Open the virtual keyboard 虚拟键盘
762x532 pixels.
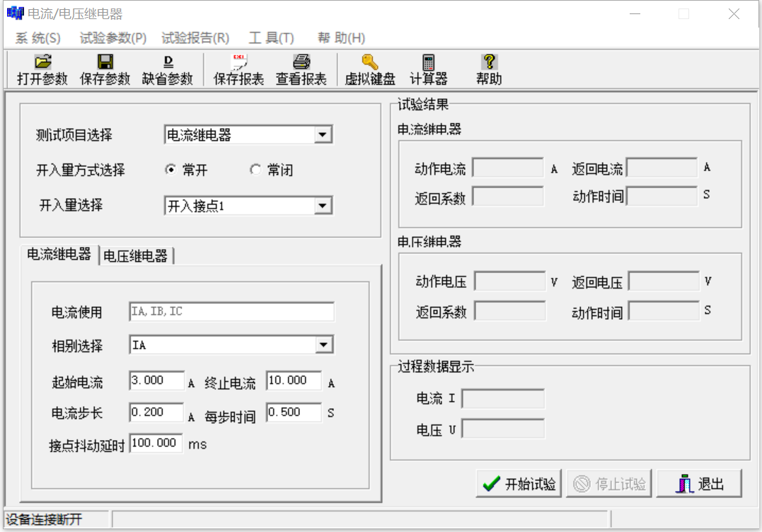pyautogui.click(x=370, y=69)
